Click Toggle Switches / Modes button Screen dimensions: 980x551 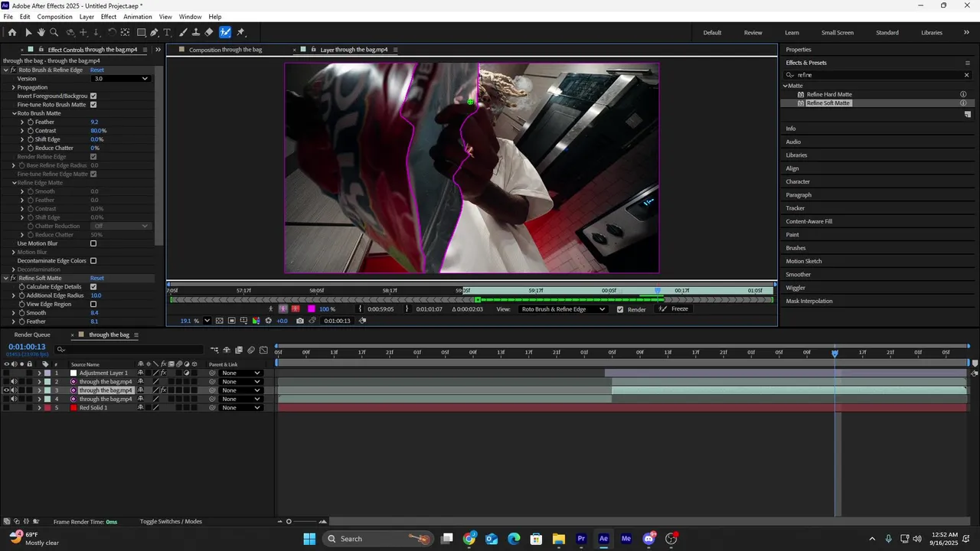pyautogui.click(x=171, y=522)
